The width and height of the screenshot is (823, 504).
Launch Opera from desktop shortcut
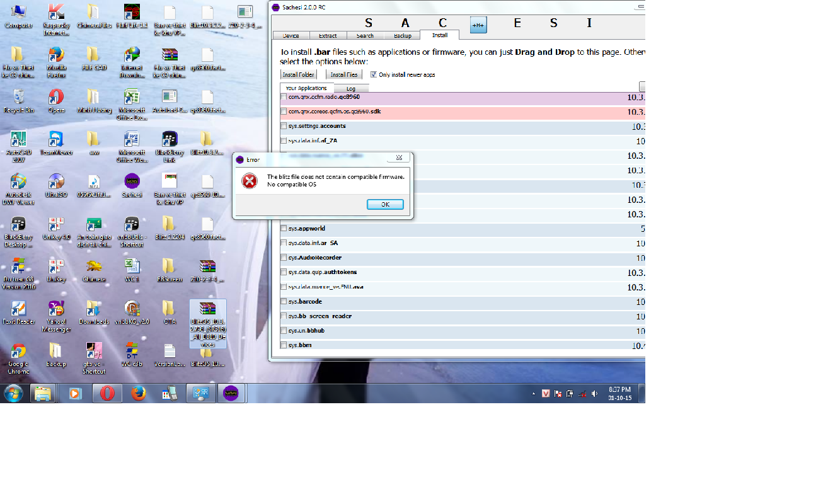(x=56, y=101)
